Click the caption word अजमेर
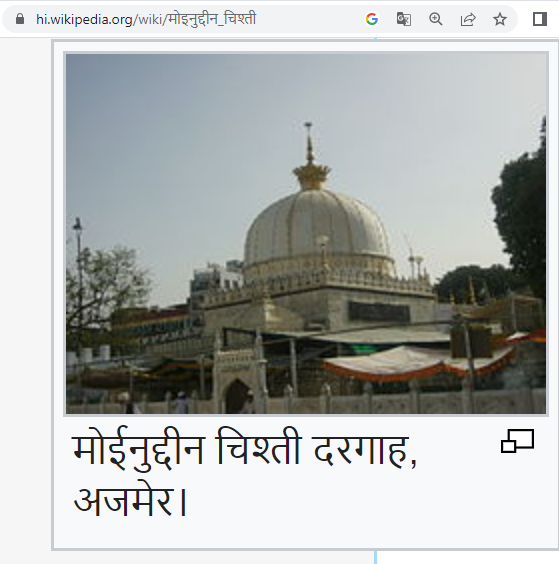559x564 pixels. (x=124, y=501)
